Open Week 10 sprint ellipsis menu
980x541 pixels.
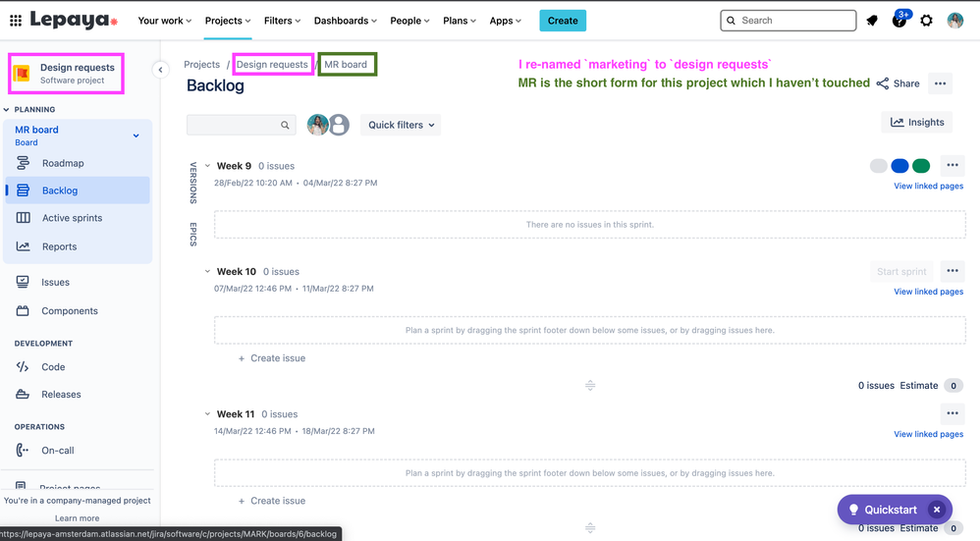(x=953, y=271)
